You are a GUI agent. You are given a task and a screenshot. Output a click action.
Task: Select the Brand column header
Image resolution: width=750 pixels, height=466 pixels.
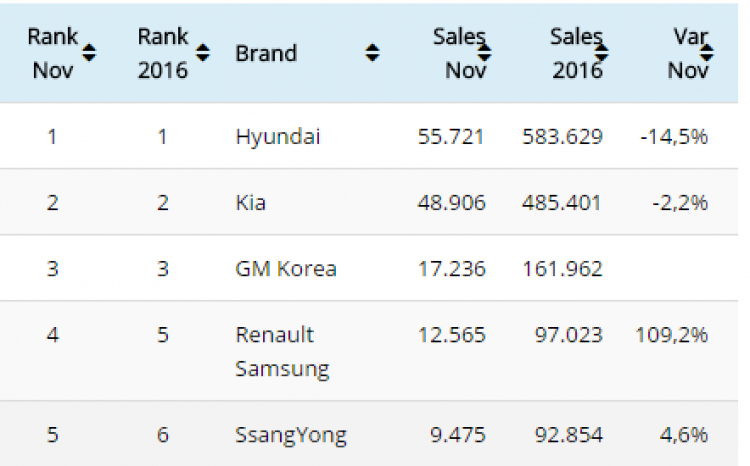pyautogui.click(x=266, y=53)
